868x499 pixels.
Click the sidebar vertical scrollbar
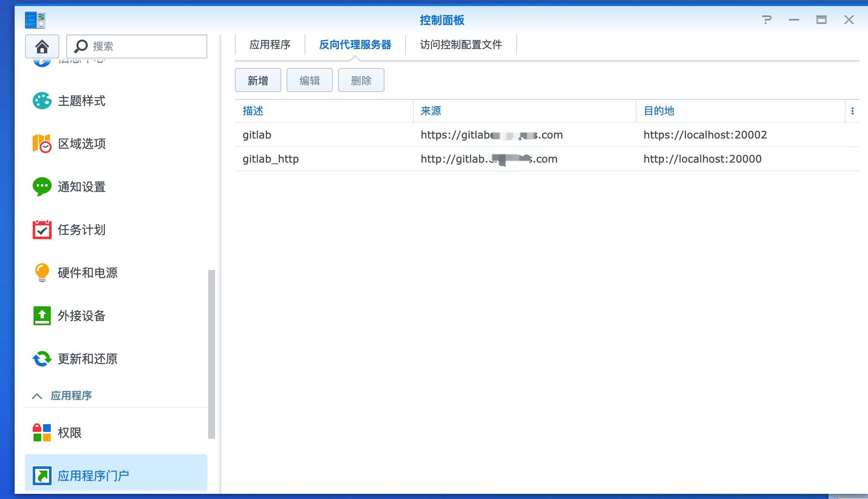click(211, 354)
